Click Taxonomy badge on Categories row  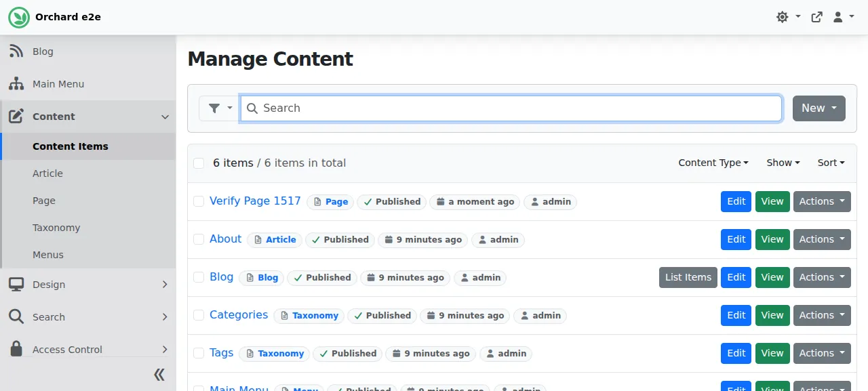(309, 316)
